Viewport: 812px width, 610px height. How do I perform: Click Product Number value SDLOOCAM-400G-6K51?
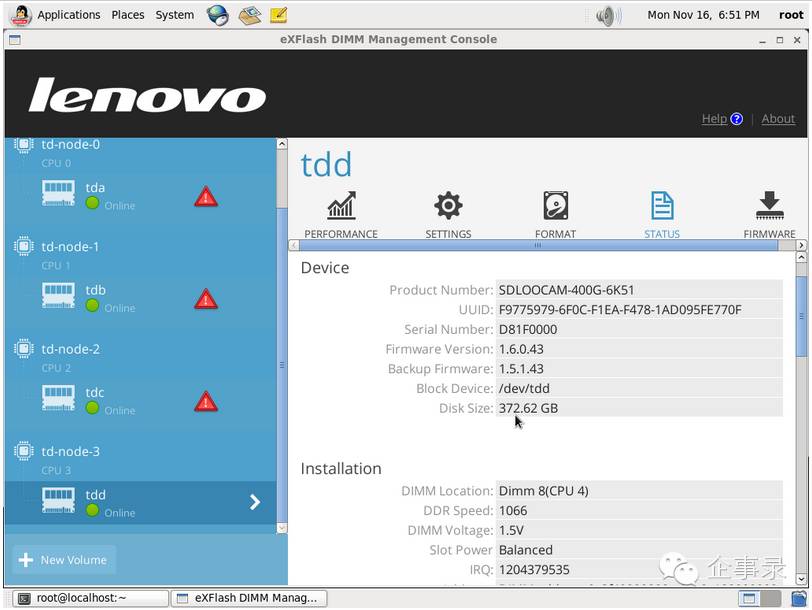click(x=566, y=291)
